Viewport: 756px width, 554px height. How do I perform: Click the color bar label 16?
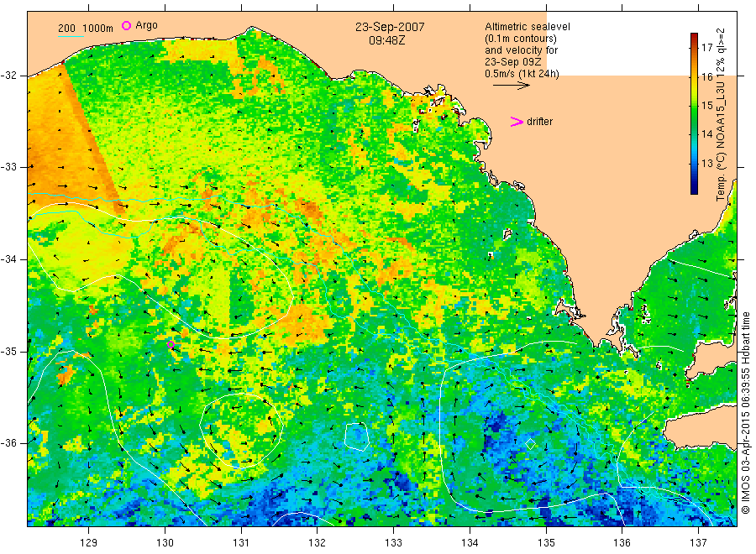click(x=706, y=76)
